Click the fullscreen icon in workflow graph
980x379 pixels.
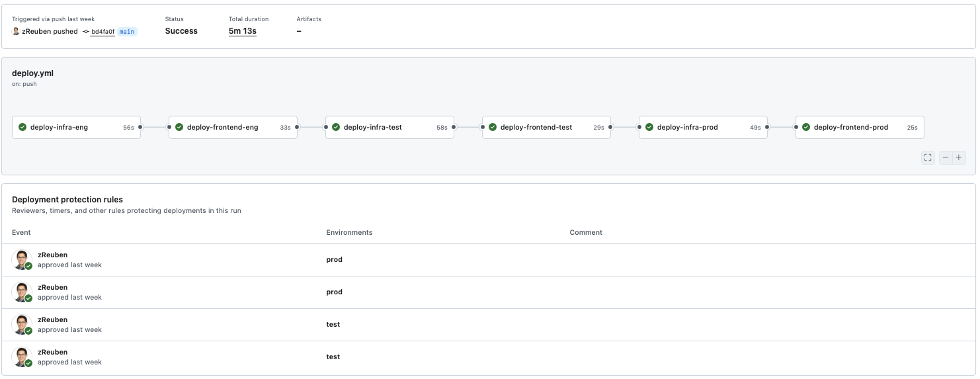tap(928, 157)
